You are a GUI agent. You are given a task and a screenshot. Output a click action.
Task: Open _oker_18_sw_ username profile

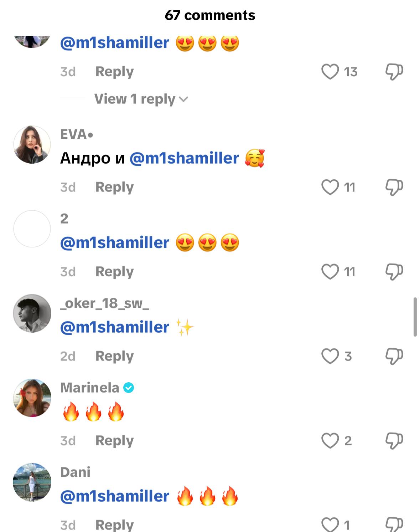pyautogui.click(x=104, y=303)
